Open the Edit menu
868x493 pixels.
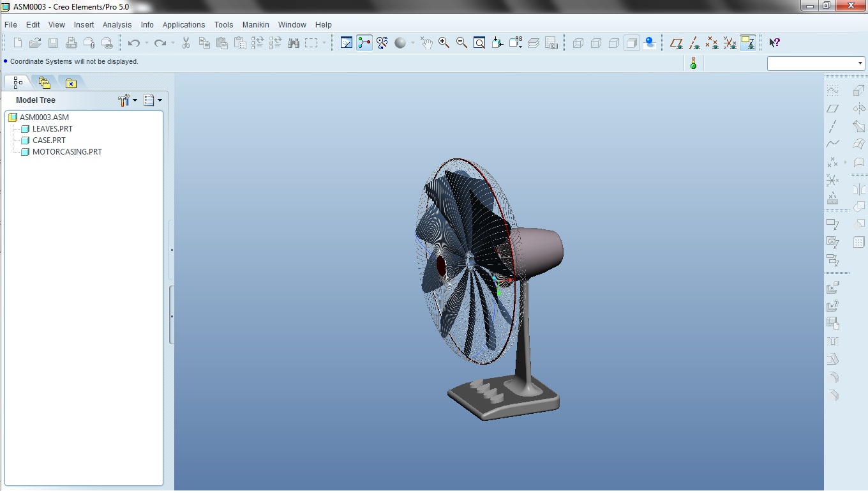[x=33, y=25]
